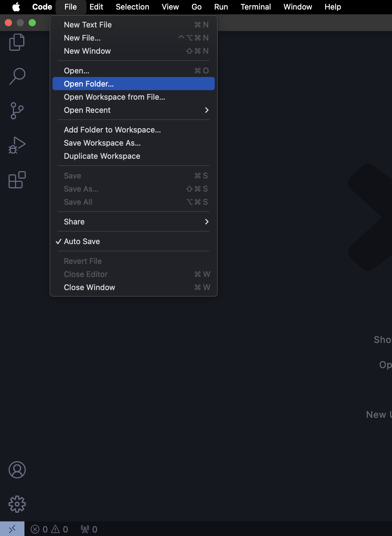Toggle the Auto Save option

tap(82, 241)
